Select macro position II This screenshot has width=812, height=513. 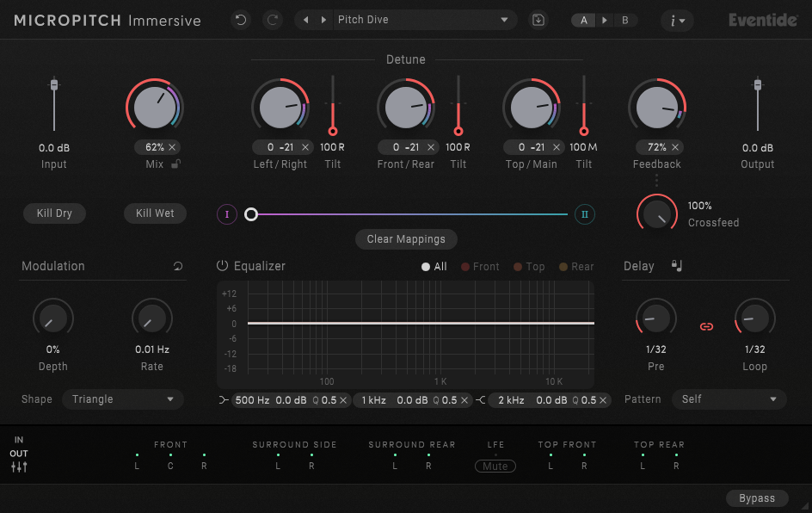[585, 214]
